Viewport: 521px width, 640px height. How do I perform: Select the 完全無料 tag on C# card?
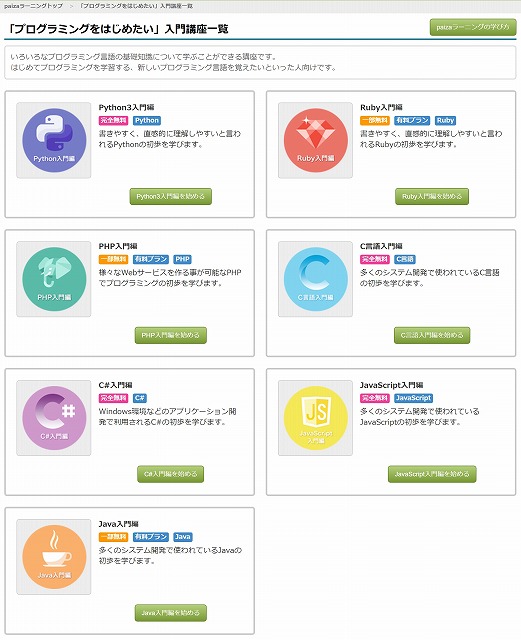click(x=114, y=398)
